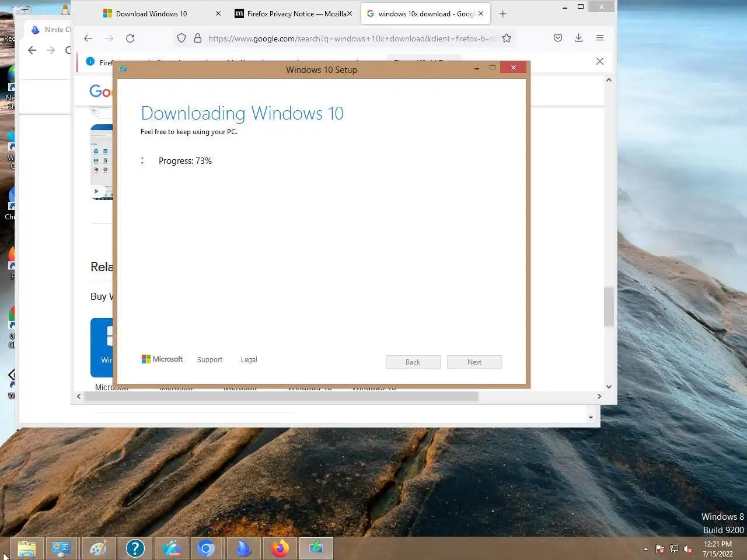The width and height of the screenshot is (747, 560).
Task: Close the Download Windows 10 tab
Action: [218, 13]
